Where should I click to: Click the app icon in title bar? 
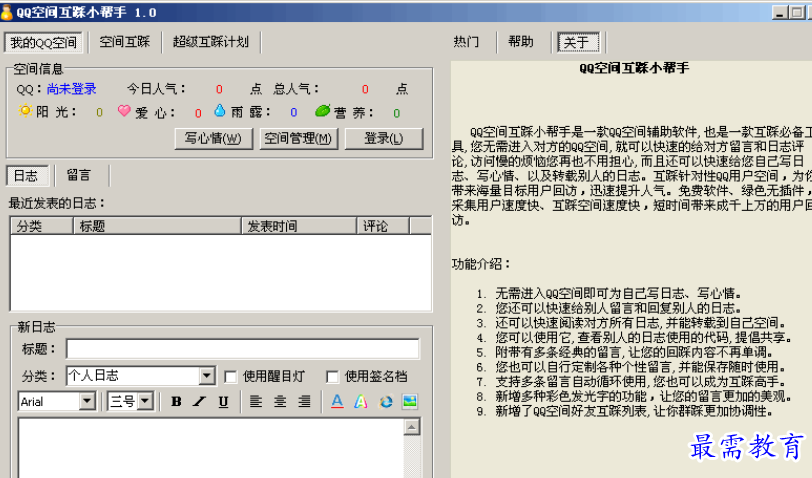[x=7, y=11]
